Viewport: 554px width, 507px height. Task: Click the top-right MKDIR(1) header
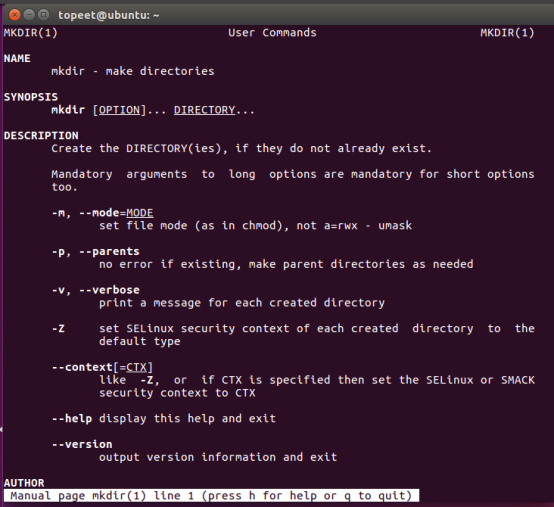[507, 33]
